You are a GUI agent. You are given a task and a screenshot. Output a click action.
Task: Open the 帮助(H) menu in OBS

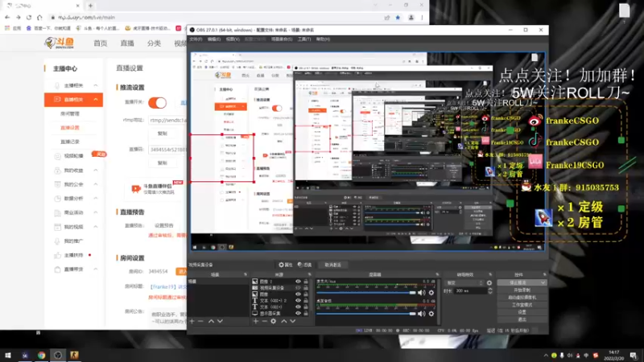coord(323,39)
